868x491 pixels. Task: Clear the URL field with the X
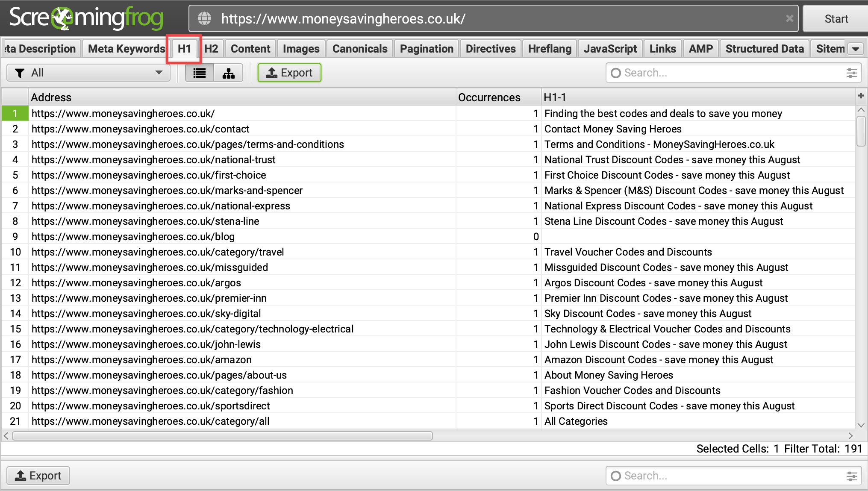tap(789, 18)
